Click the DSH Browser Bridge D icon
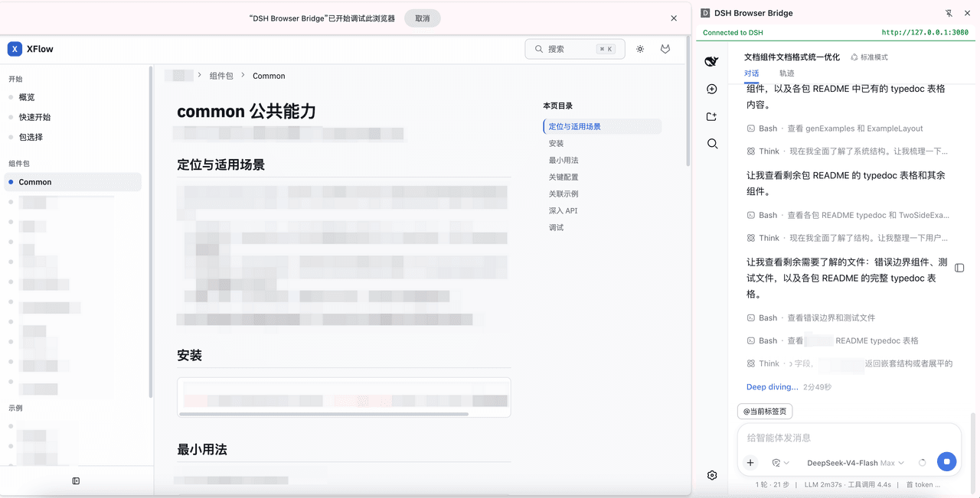Image resolution: width=980 pixels, height=498 pixels. tap(705, 13)
